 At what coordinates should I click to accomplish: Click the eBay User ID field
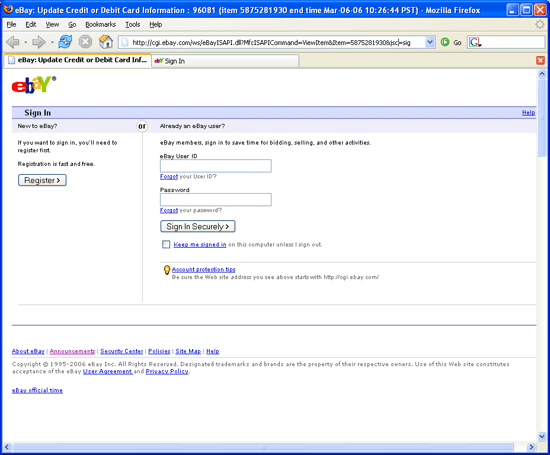click(x=216, y=166)
